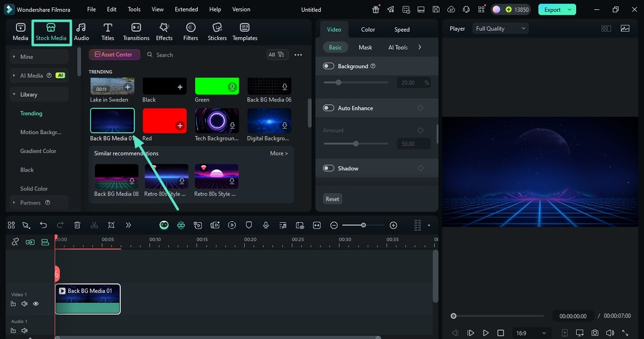Image resolution: width=644 pixels, height=339 pixels.
Task: Click the More link in Similar recommendations
Action: coord(279,153)
